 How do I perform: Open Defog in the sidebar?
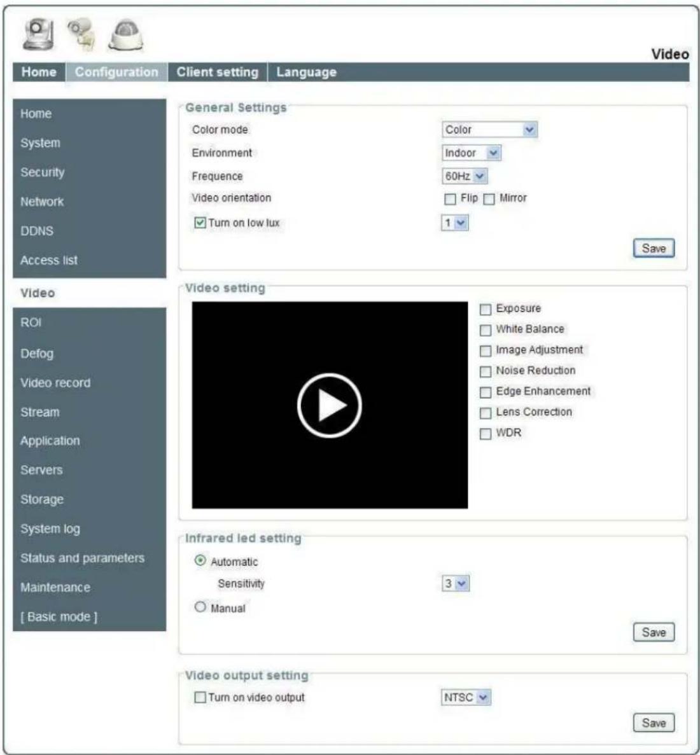click(x=37, y=354)
